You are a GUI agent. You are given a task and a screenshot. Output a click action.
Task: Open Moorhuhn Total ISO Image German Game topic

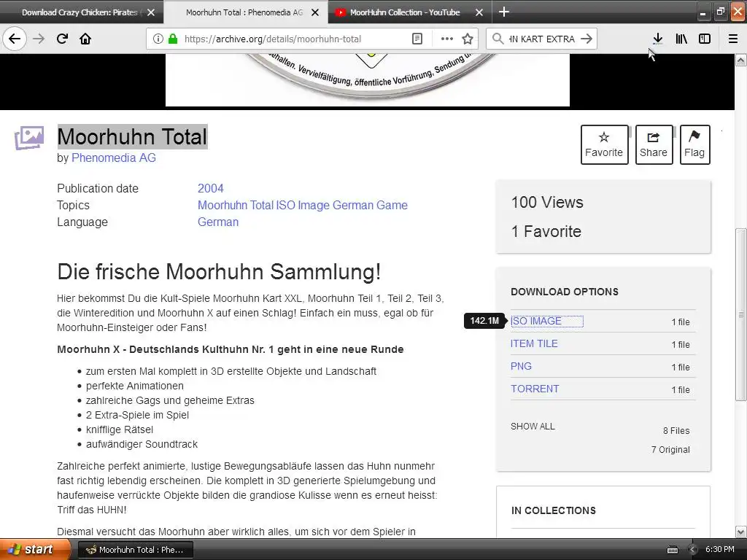(303, 205)
